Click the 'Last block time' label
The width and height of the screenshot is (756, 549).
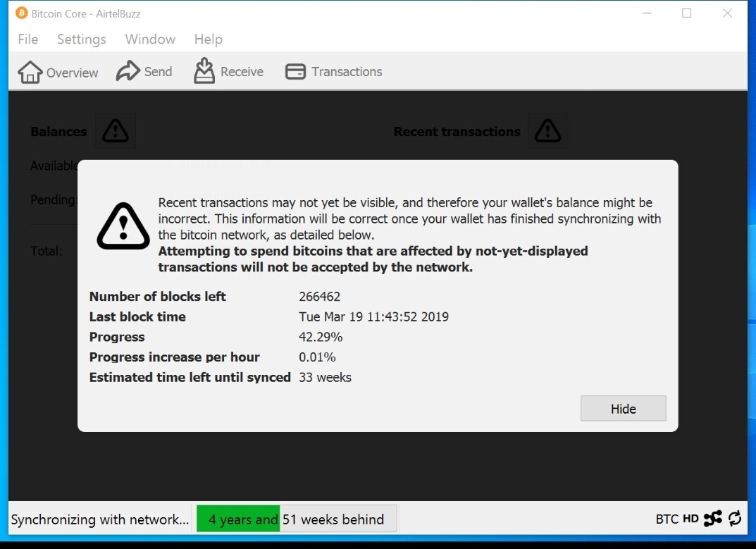137,317
